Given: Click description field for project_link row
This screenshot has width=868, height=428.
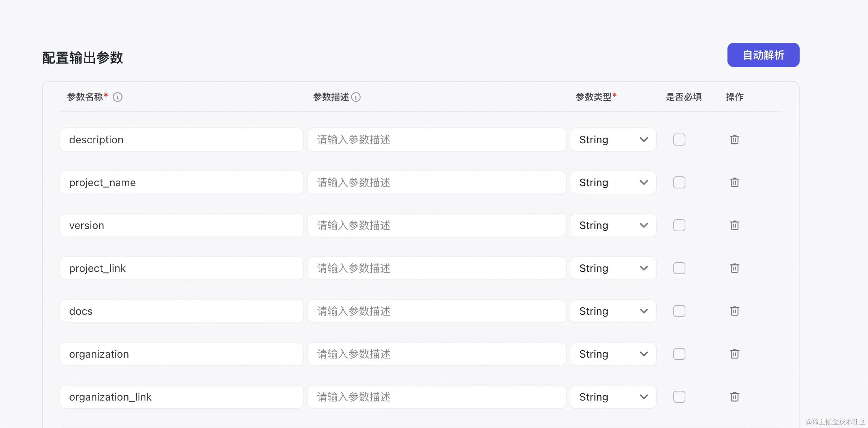Looking at the screenshot, I should 436,268.
